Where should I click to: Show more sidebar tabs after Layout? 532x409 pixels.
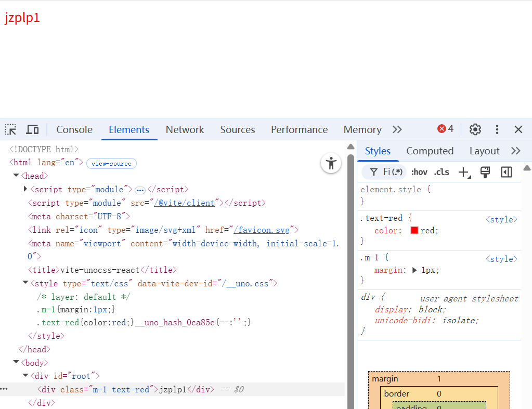pyautogui.click(x=516, y=151)
